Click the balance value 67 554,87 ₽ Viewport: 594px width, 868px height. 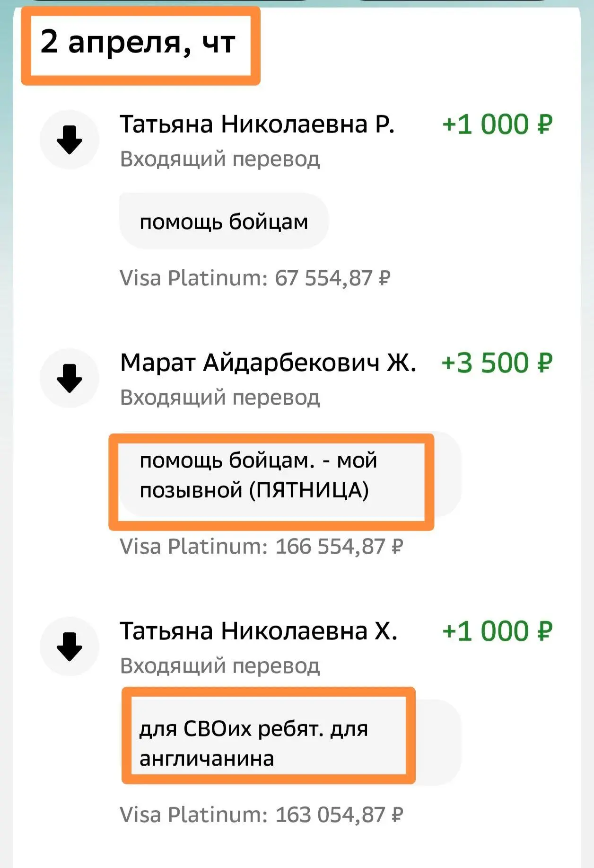332,278
